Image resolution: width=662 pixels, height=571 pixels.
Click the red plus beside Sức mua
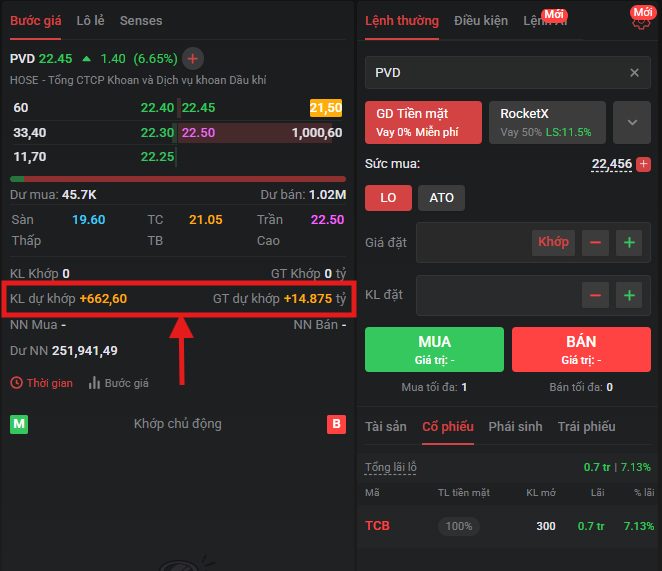click(x=643, y=164)
